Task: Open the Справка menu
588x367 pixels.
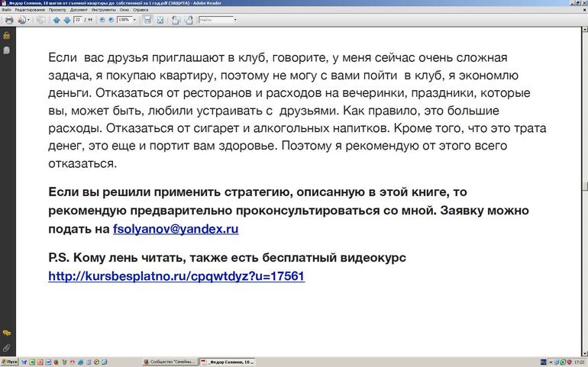Action: point(141,10)
